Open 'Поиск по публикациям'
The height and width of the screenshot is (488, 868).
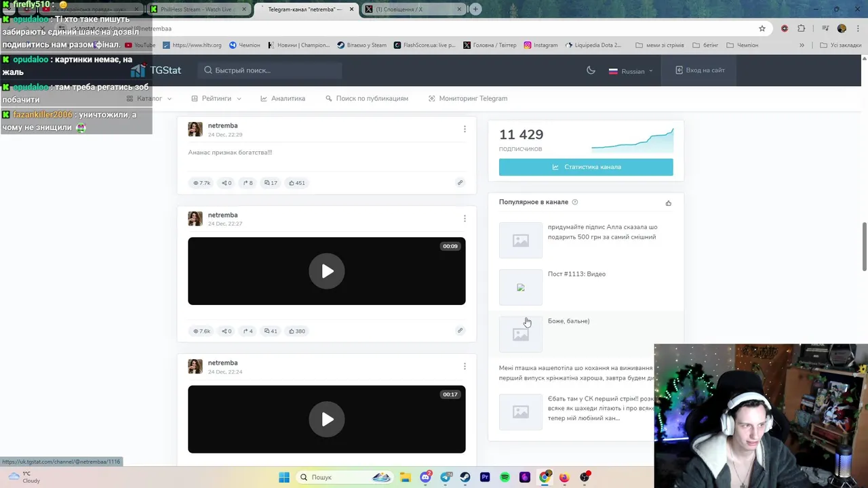pos(367,98)
